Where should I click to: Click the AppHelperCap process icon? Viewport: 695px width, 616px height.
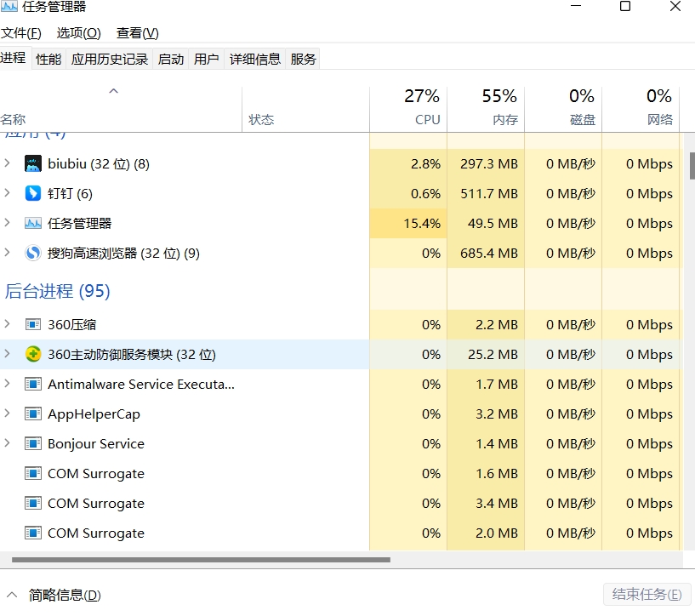click(33, 414)
